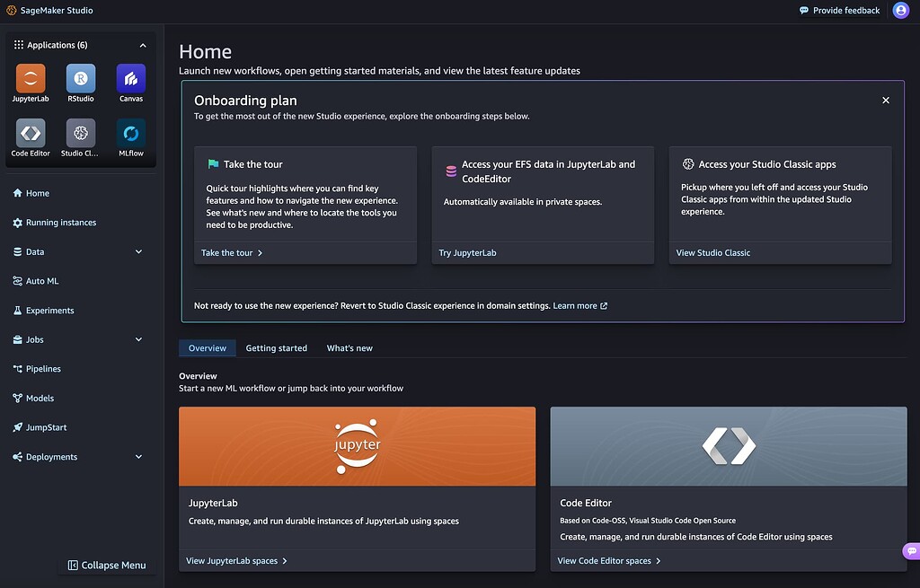Switch to the Getting started tab

[x=276, y=348]
